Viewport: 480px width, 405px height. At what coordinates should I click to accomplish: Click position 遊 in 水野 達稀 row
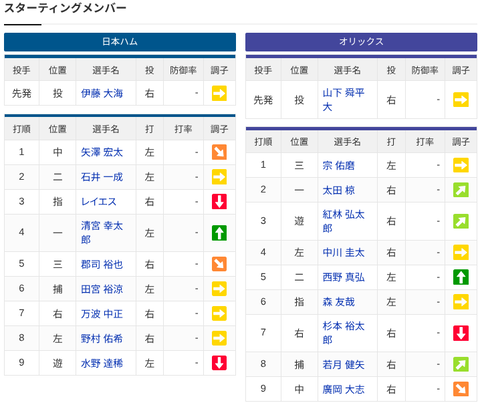(x=58, y=363)
